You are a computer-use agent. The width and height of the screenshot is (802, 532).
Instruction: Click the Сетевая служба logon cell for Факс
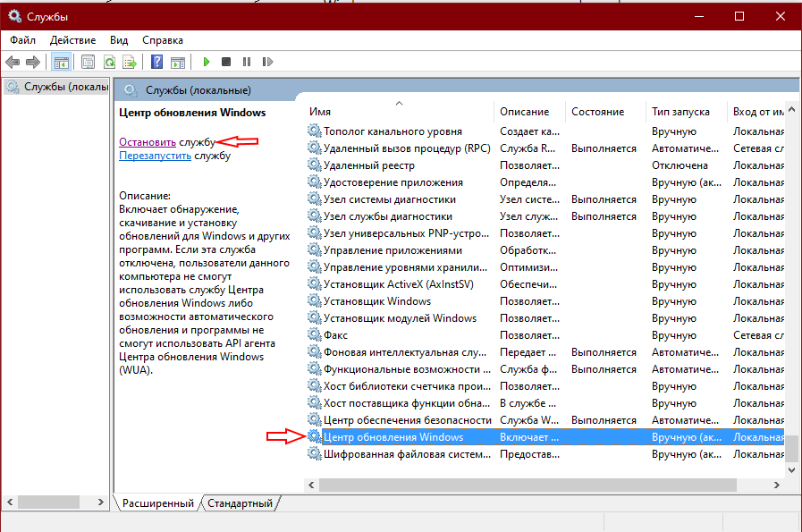[758, 335]
